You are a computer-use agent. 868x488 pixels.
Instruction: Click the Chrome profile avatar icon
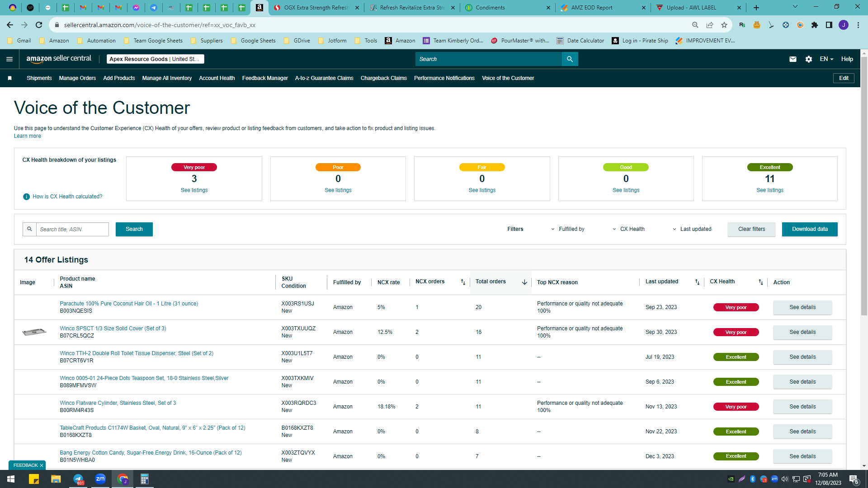point(844,25)
